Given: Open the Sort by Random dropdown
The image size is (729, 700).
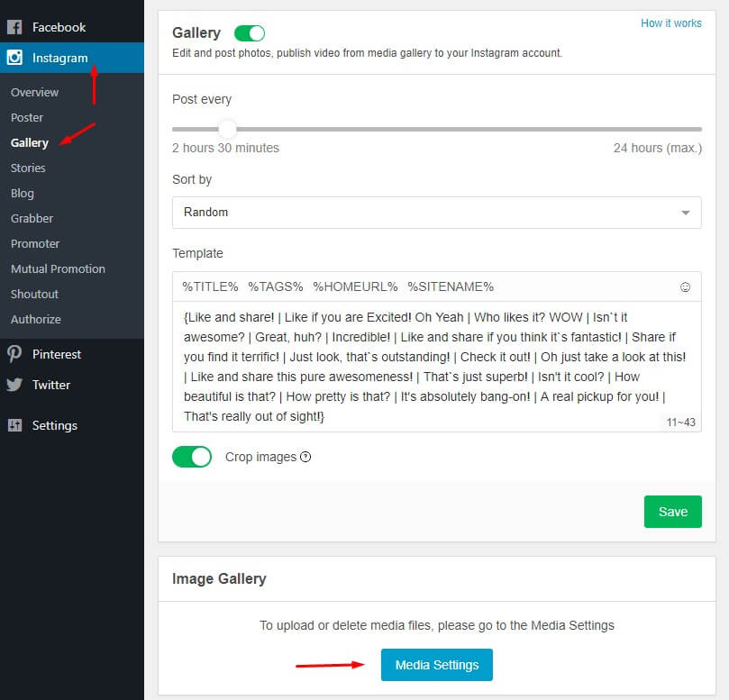Looking at the screenshot, I should pos(436,213).
